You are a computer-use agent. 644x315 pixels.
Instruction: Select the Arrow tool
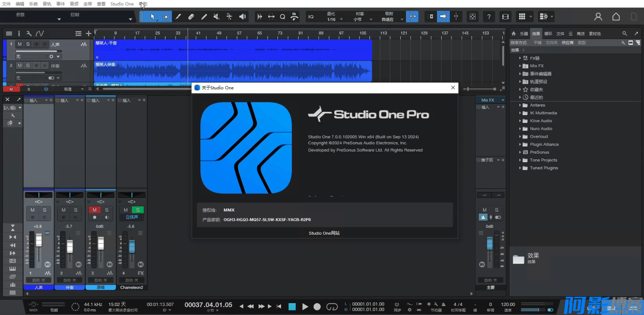coord(153,17)
